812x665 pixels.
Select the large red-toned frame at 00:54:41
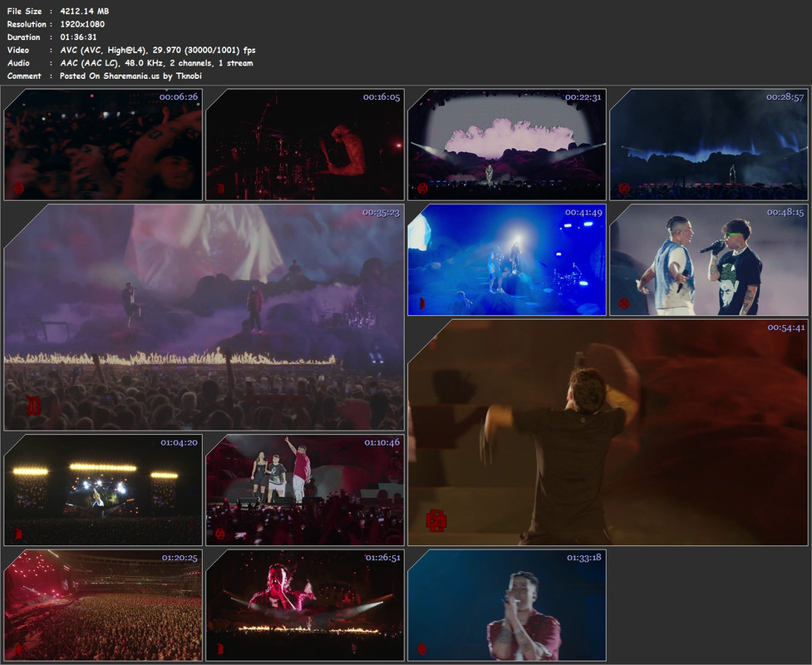coord(608,432)
